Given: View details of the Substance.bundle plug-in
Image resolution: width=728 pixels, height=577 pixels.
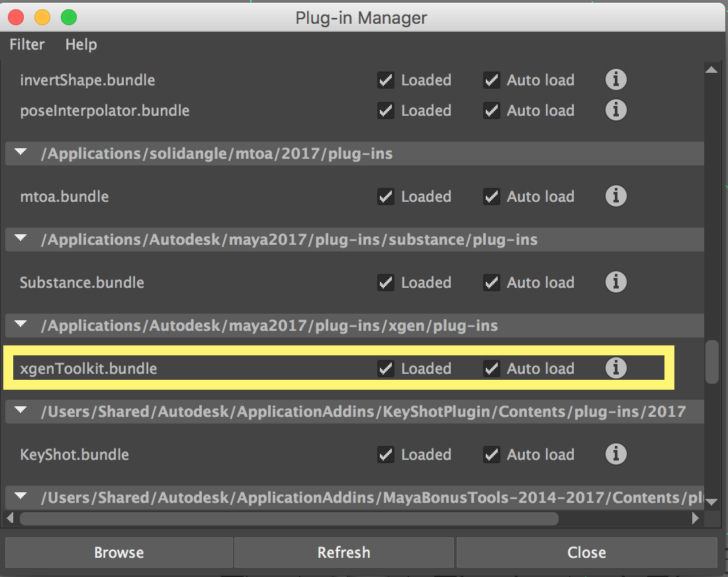Looking at the screenshot, I should tap(615, 282).
